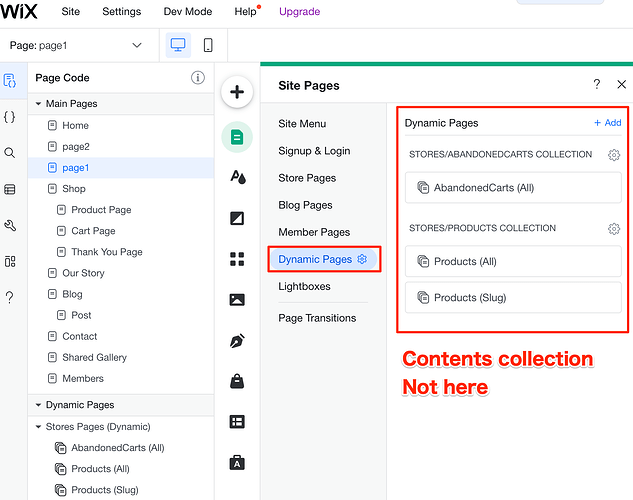Open the Page Code sidebar icon
This screenshot has width=633, height=500.
pyautogui.click(x=10, y=80)
